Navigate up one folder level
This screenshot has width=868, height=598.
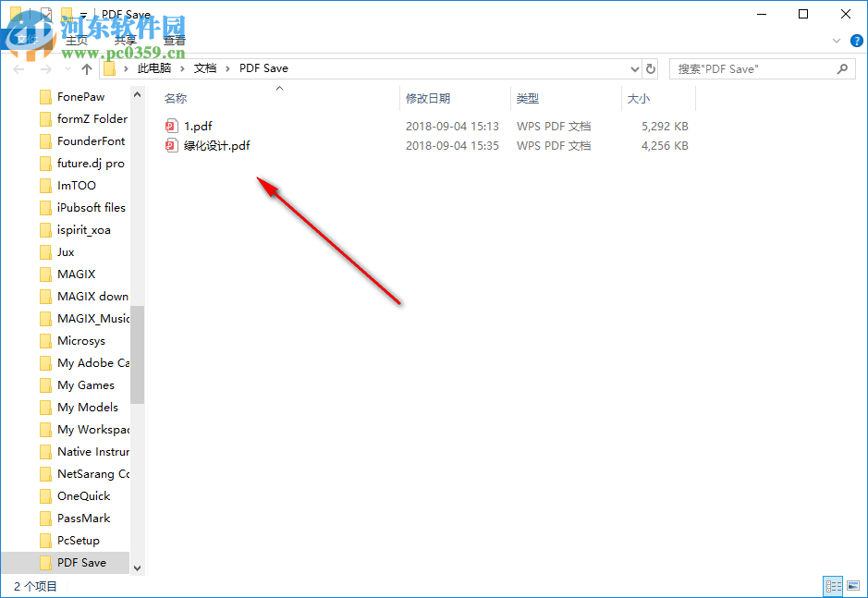tap(86, 67)
